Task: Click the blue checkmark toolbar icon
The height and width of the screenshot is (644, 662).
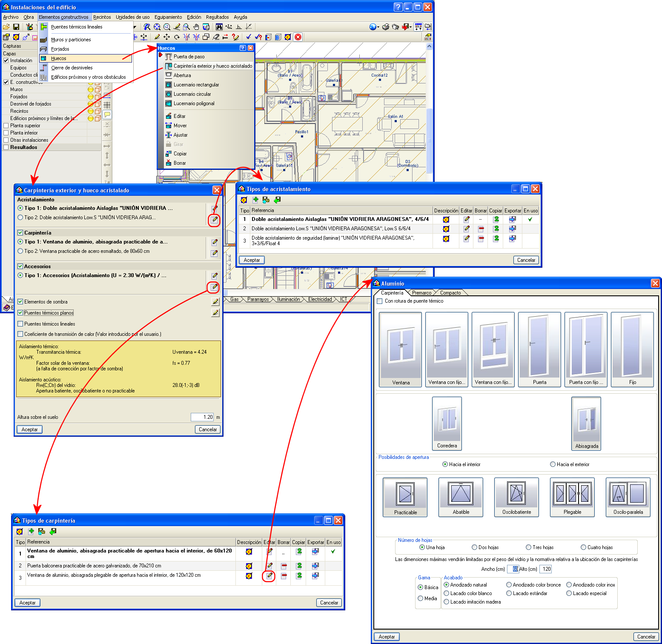Action: 249,37
